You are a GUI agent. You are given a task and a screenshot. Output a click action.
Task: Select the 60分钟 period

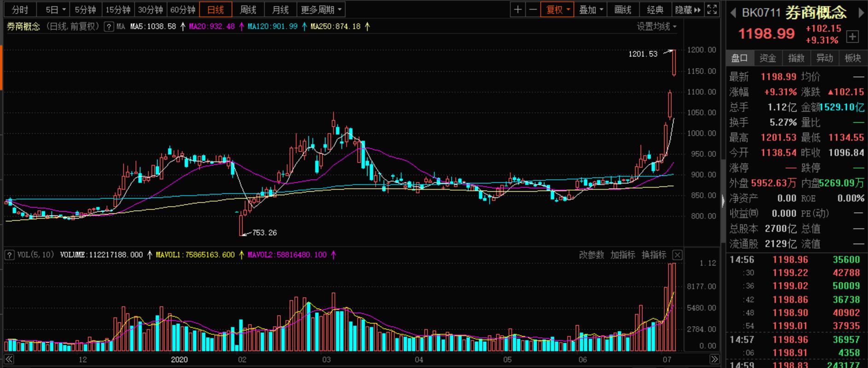click(183, 10)
